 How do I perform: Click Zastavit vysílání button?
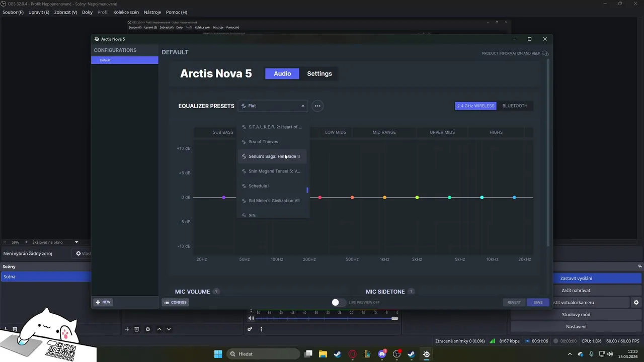pos(576,279)
